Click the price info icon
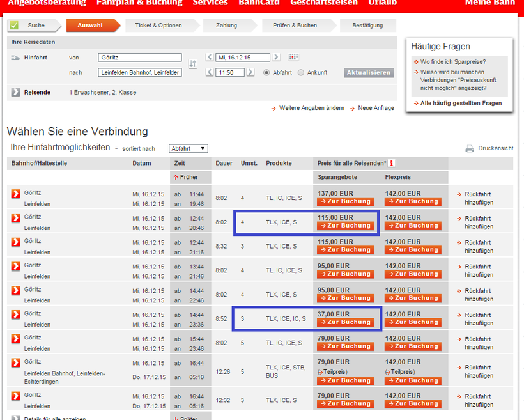This screenshot has width=524, height=420. 392,163
